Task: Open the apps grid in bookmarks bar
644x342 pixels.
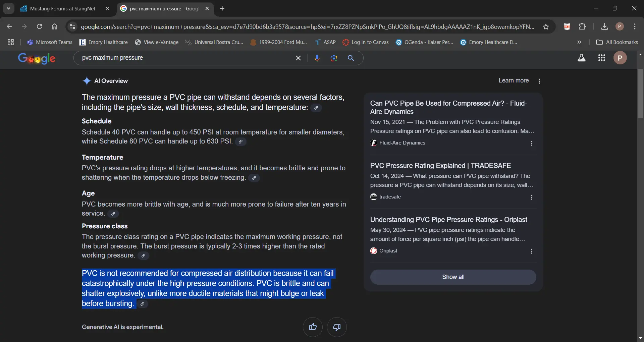Action: pyautogui.click(x=11, y=42)
